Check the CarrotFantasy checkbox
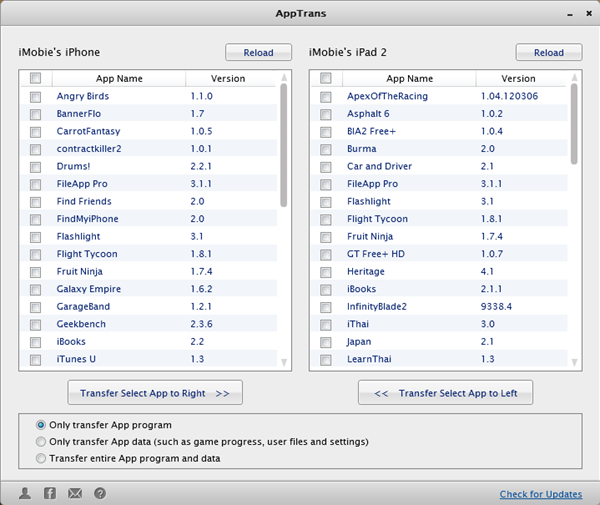 36,132
